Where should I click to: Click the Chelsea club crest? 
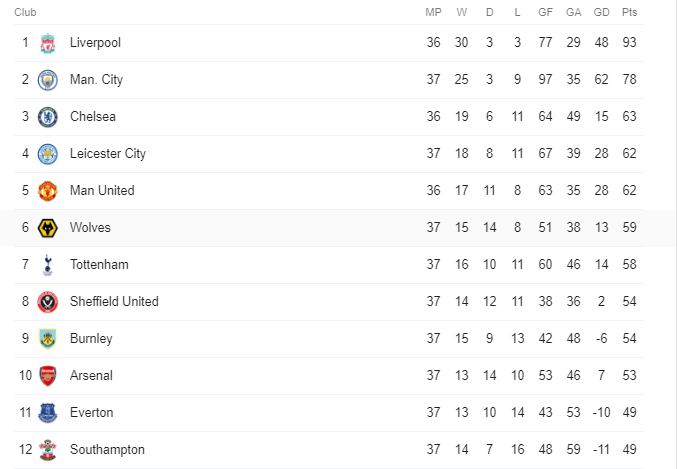coord(47,117)
